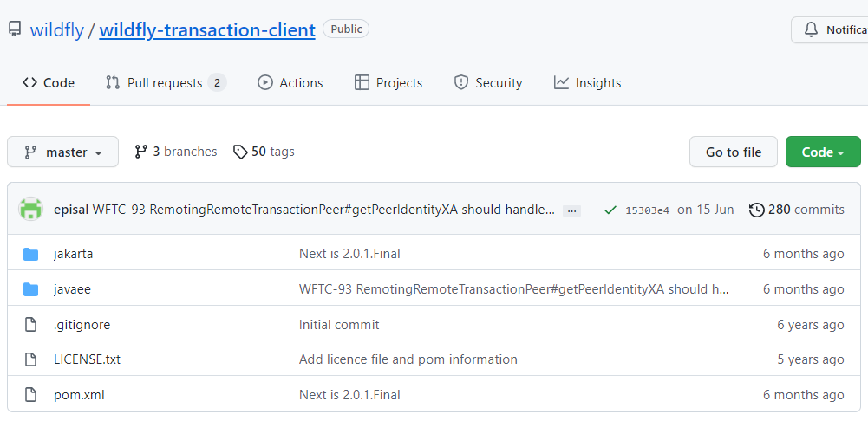Image resolution: width=868 pixels, height=421 pixels.
Task: Click the episal avatar image
Action: [x=31, y=210]
